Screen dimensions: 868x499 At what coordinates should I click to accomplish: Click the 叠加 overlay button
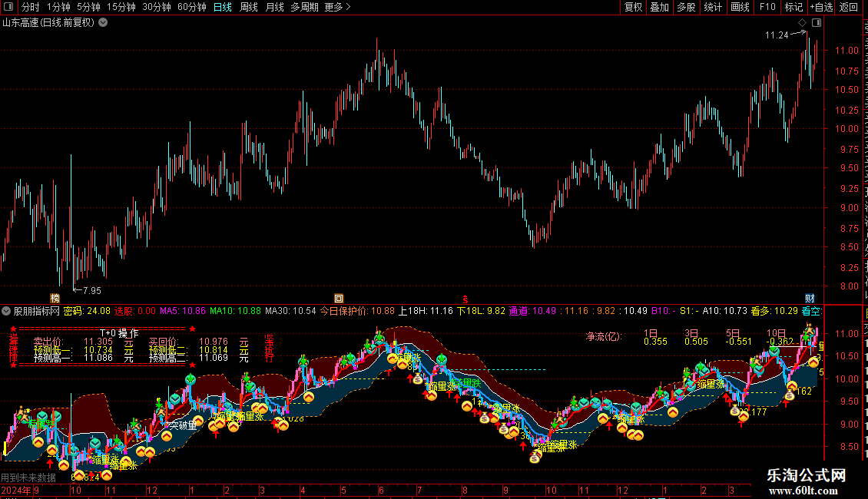(660, 7)
